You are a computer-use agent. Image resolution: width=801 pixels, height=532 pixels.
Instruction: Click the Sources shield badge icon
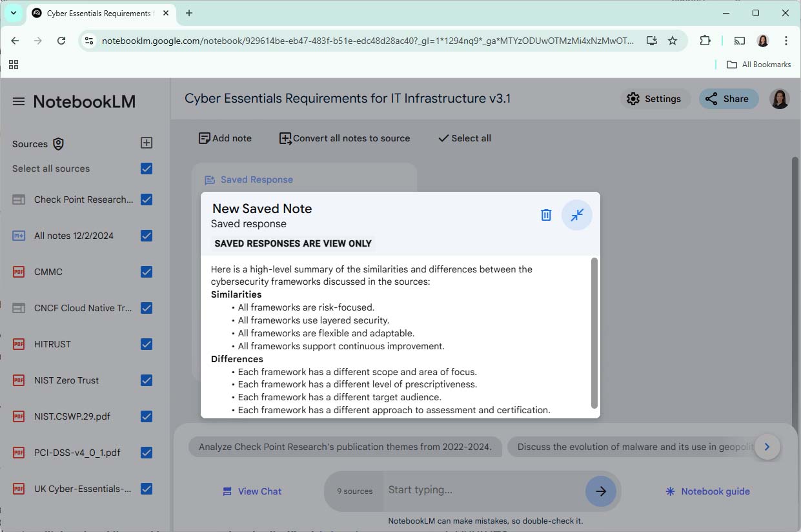(x=58, y=143)
